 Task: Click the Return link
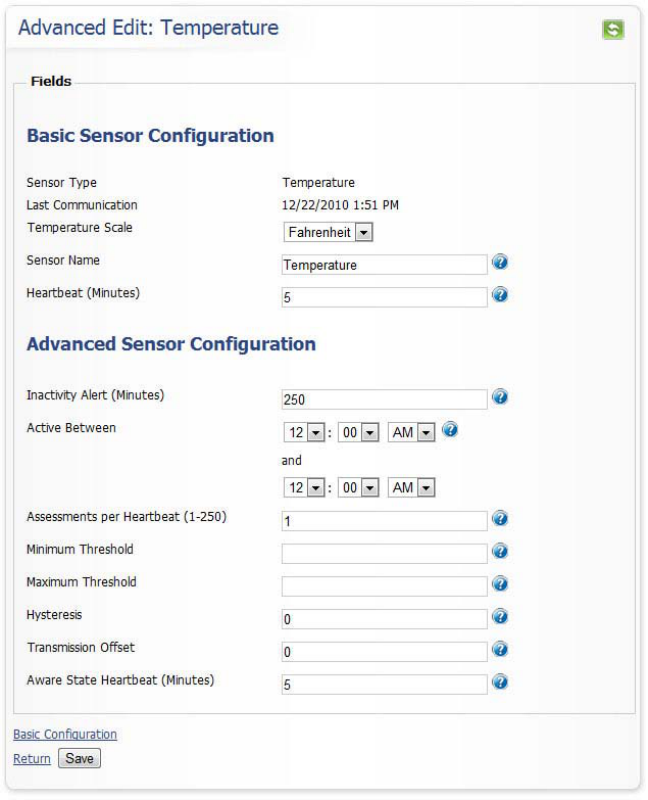32,759
